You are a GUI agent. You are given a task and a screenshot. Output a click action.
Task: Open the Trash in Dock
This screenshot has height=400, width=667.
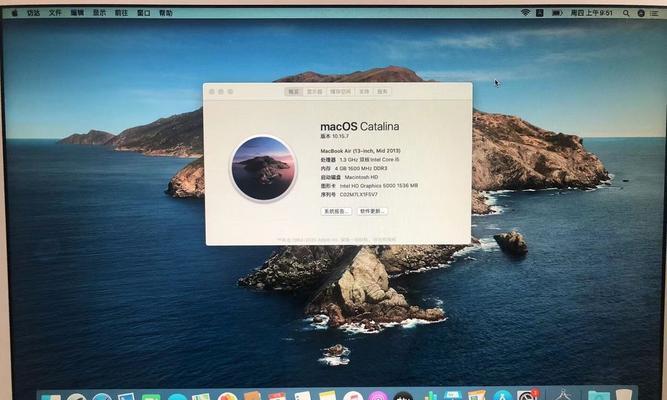pyautogui.click(x=624, y=394)
